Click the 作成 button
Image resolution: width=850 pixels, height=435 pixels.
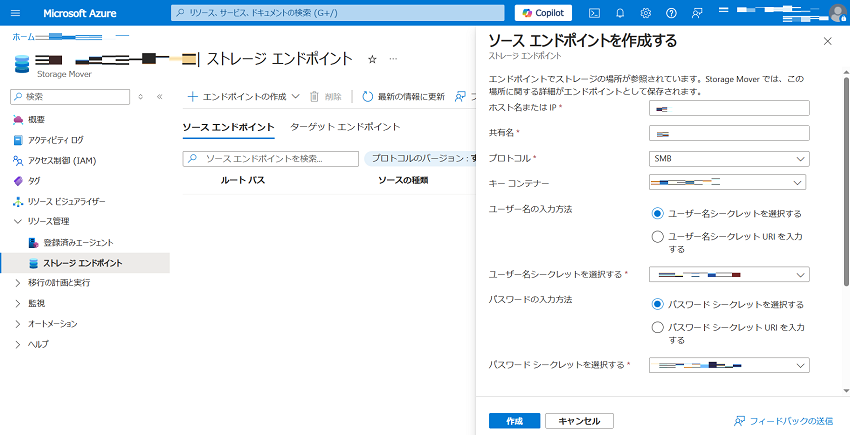click(514, 421)
